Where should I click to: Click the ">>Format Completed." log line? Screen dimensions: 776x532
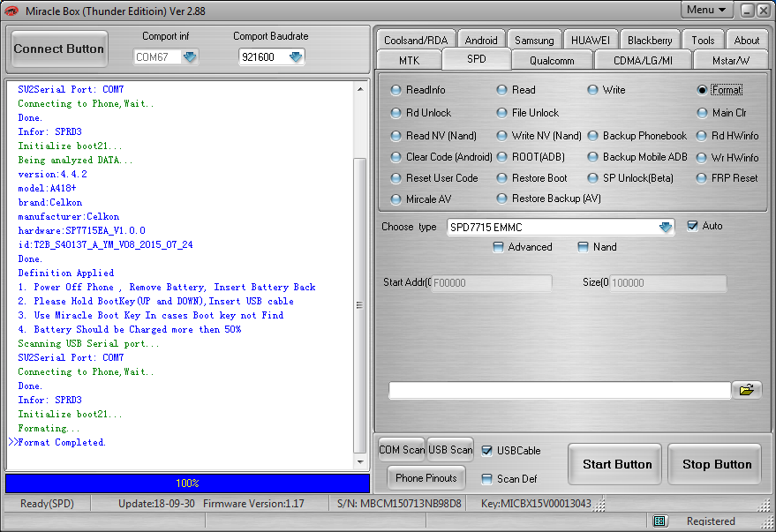pyautogui.click(x=57, y=442)
